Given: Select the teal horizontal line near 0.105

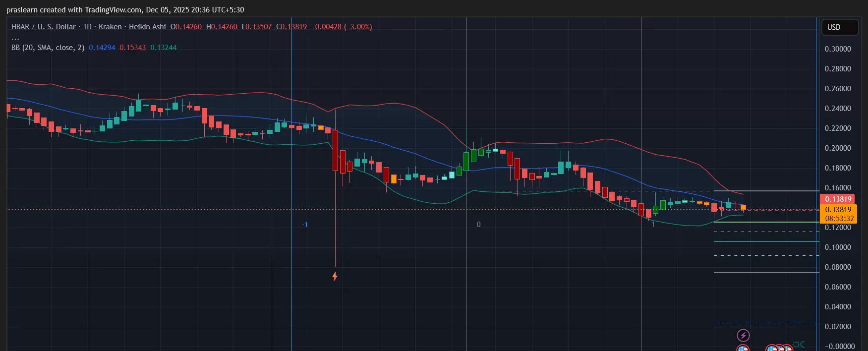Looking at the screenshot, I should (766, 241).
